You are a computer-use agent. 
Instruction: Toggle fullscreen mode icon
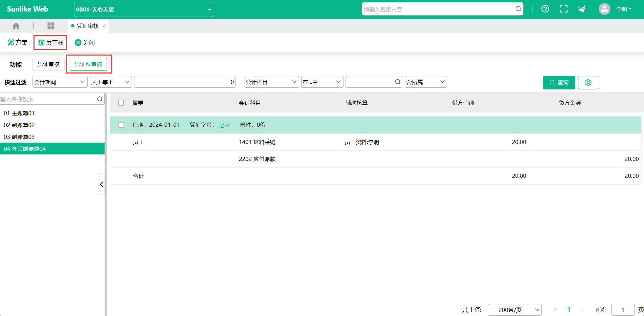click(563, 9)
